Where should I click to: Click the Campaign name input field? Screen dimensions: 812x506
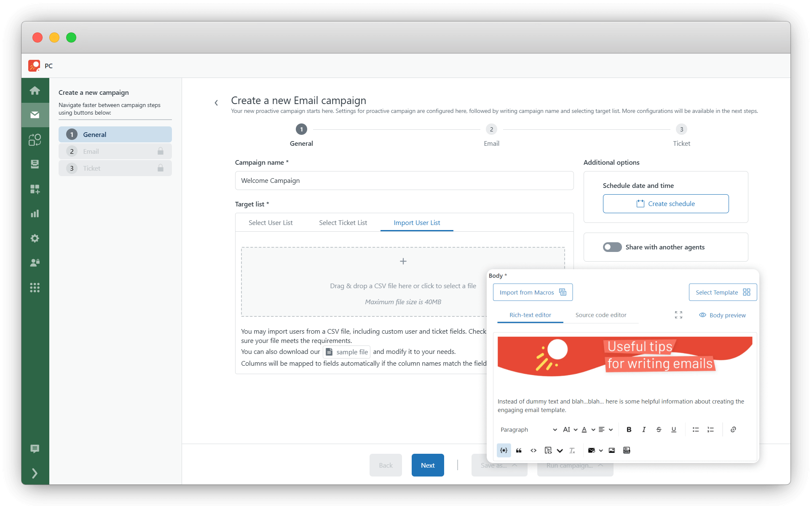coord(404,180)
